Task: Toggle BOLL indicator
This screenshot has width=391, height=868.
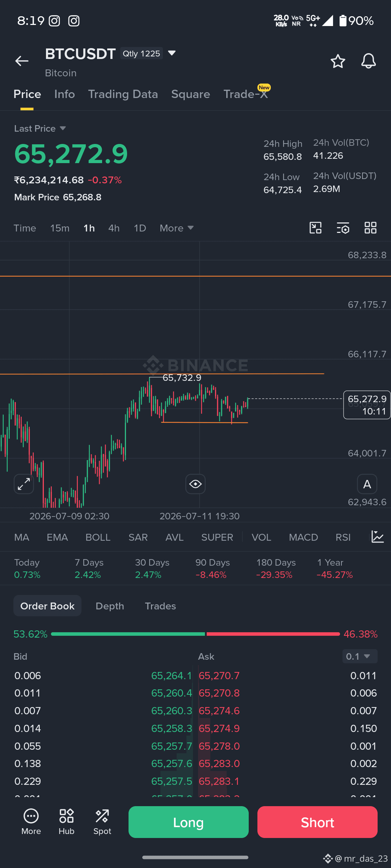Action: coord(98,537)
